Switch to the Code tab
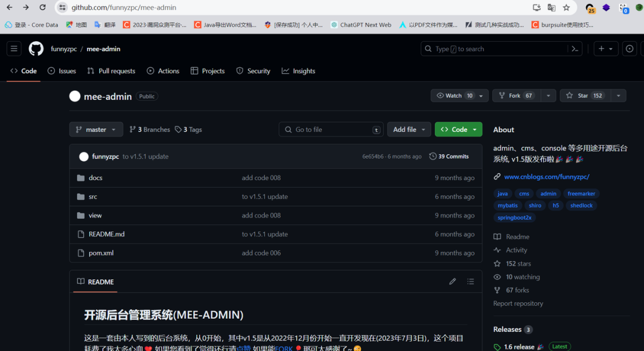 click(x=23, y=71)
